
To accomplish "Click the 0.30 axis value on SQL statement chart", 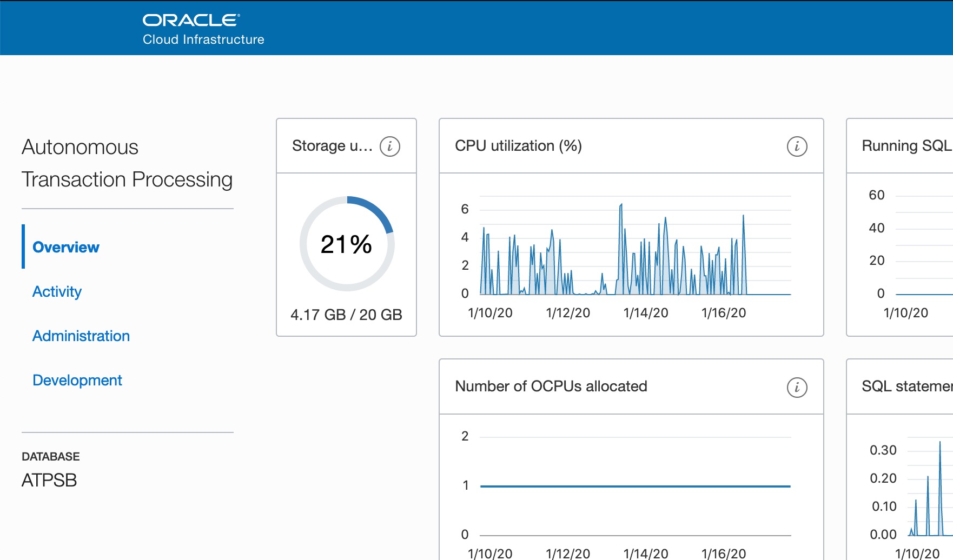I will [883, 450].
